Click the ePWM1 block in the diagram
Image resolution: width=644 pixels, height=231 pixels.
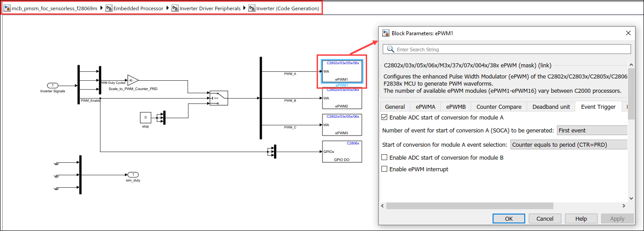(x=342, y=72)
